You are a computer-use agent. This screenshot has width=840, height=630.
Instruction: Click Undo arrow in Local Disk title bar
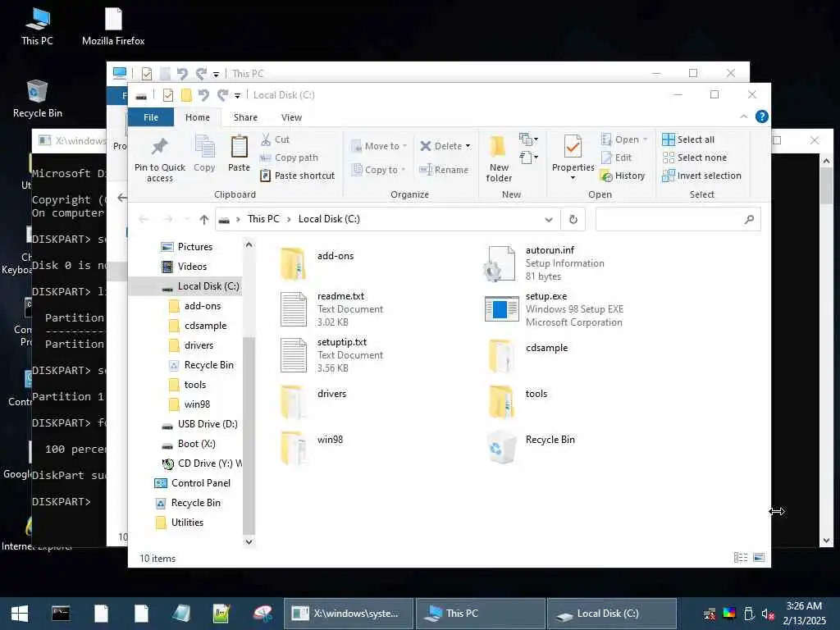[203, 95]
